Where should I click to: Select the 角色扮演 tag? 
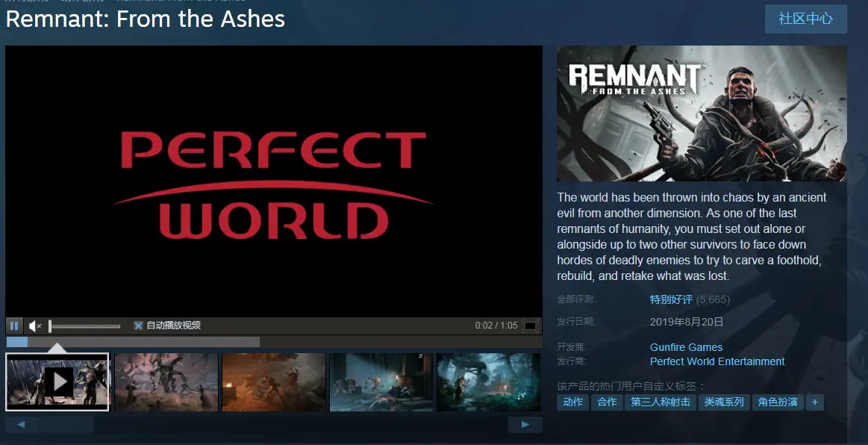(x=777, y=402)
